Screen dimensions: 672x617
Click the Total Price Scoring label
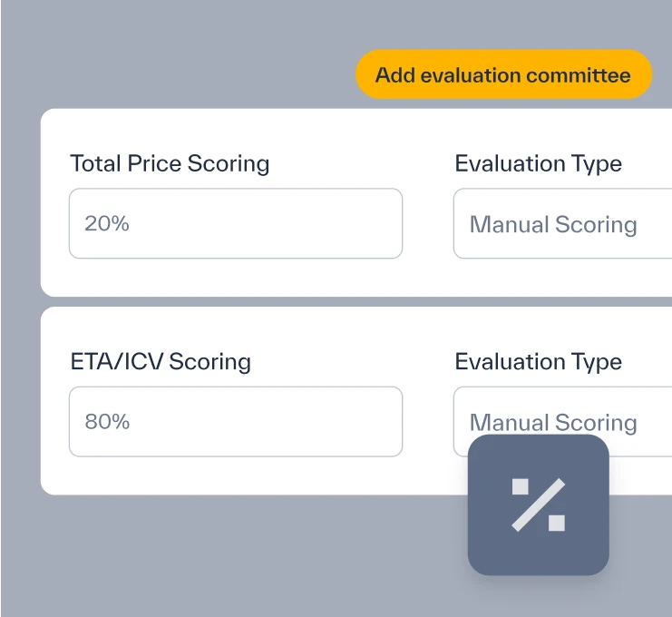(170, 163)
